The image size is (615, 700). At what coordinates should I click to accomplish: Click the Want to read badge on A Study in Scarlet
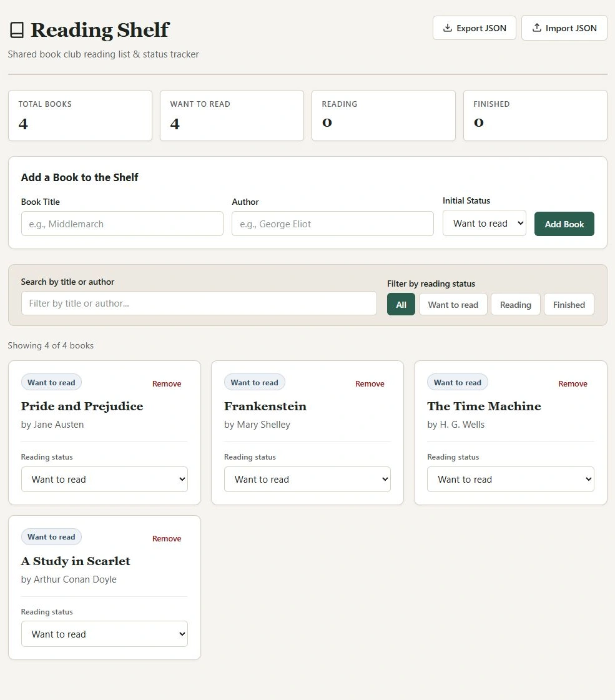click(51, 536)
